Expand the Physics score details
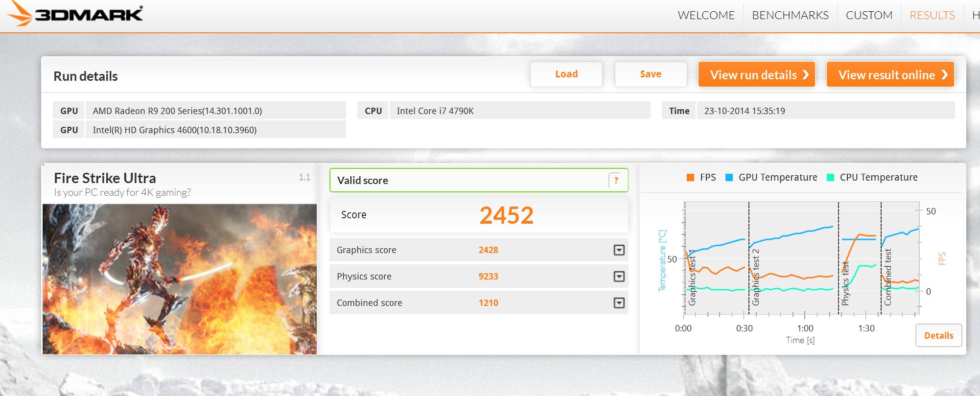Image resolution: width=980 pixels, height=396 pixels. (619, 277)
